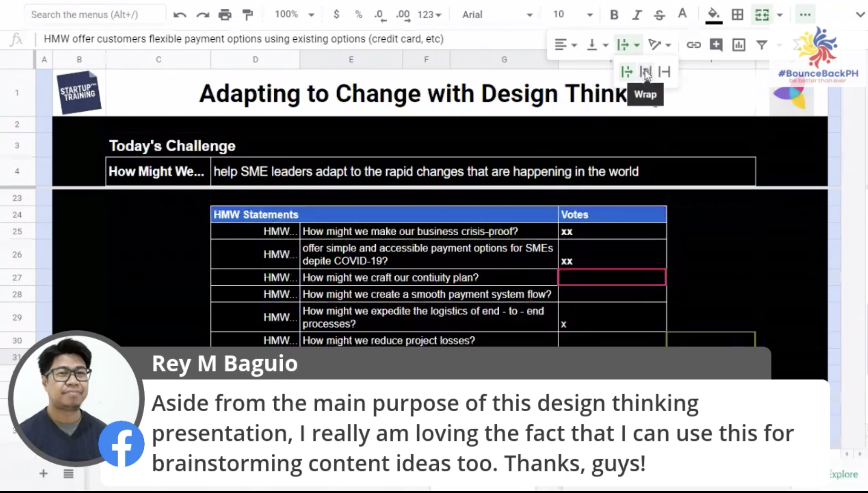The width and height of the screenshot is (868, 493).
Task: Click the 'help SME leaders adapt' cell
Action: 483,171
